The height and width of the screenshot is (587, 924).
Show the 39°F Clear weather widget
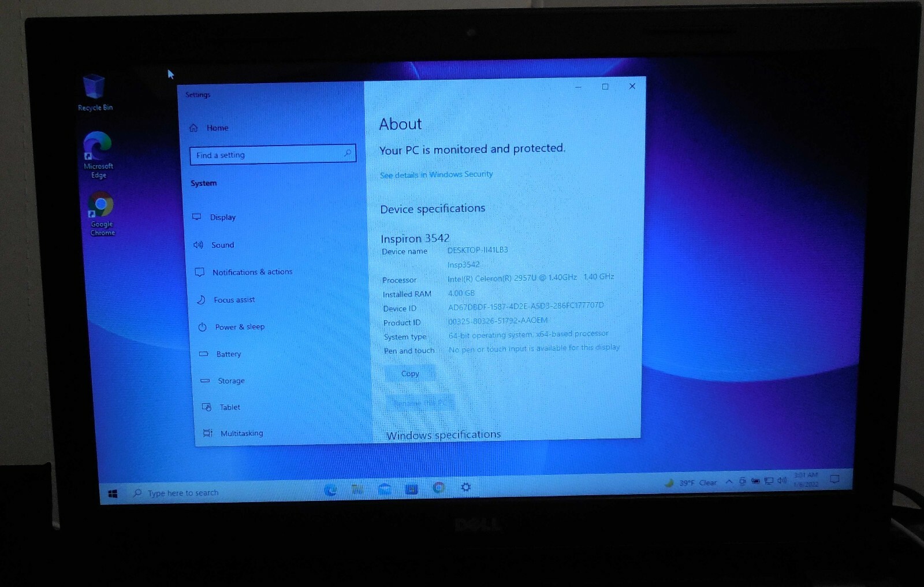(x=690, y=482)
